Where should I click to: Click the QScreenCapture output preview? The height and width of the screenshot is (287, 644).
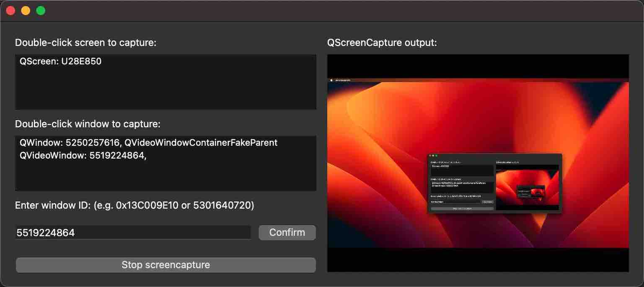point(478,163)
